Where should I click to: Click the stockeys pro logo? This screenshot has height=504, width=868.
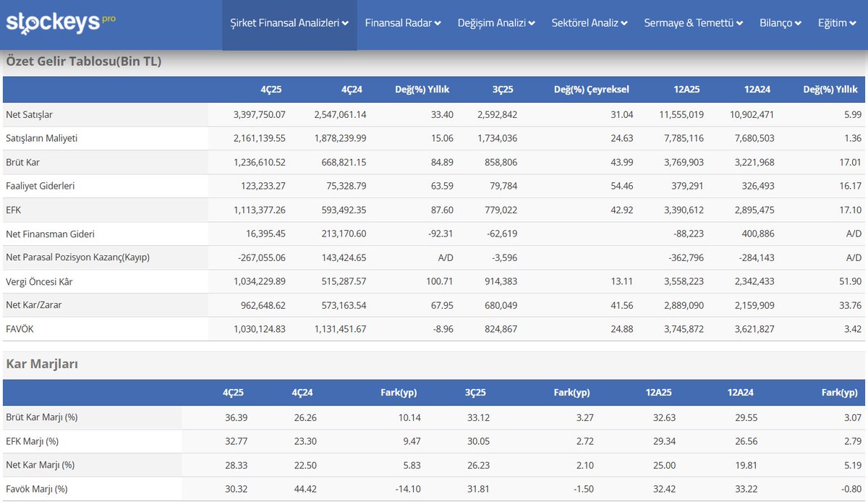pos(60,22)
